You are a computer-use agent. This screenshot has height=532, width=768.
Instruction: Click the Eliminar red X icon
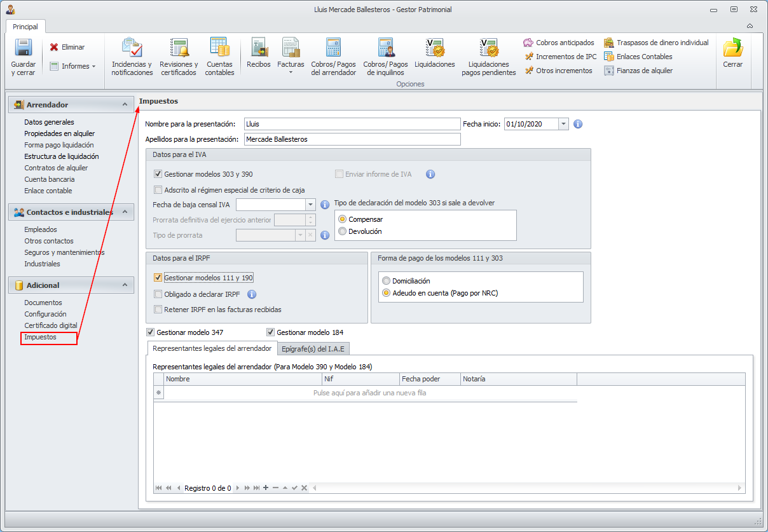point(54,47)
